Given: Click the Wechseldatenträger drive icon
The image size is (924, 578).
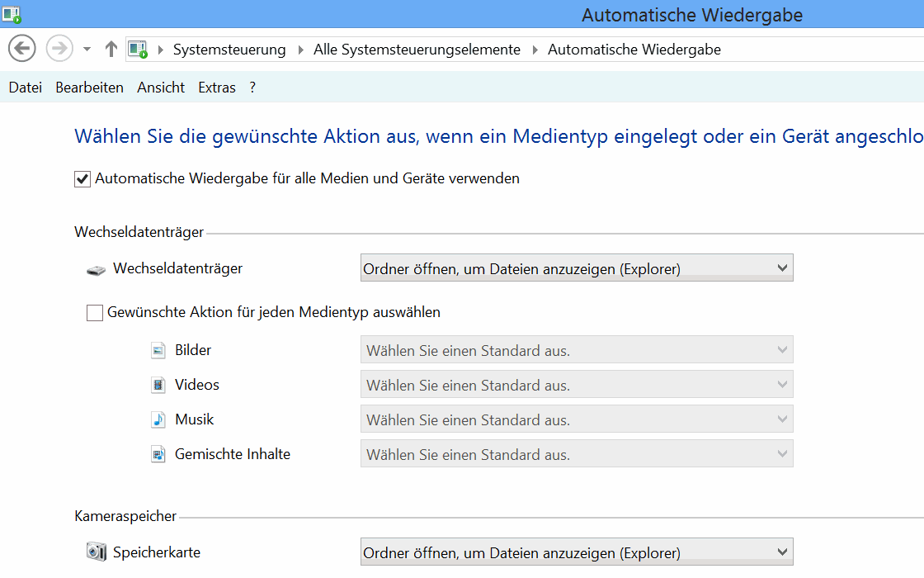Looking at the screenshot, I should (97, 270).
